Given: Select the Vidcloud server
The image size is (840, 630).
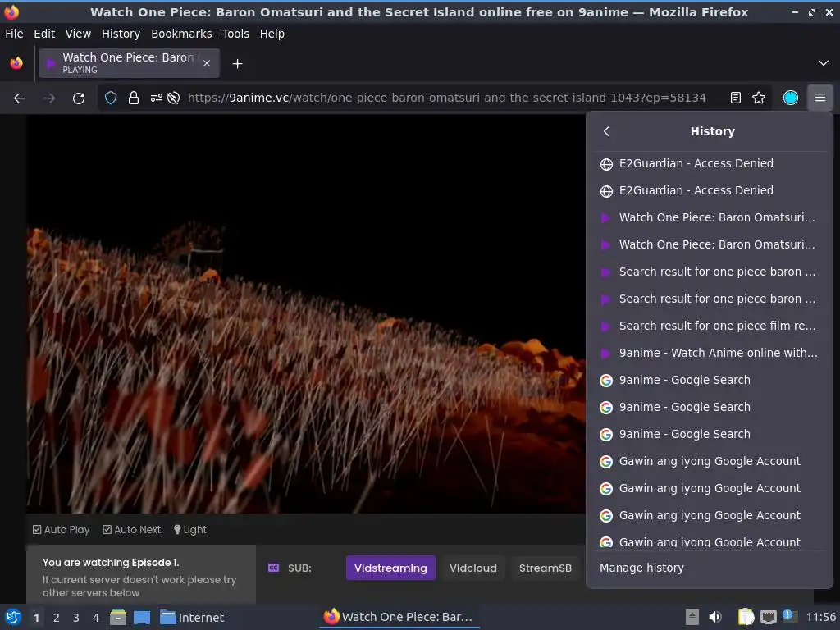Looking at the screenshot, I should [x=473, y=568].
